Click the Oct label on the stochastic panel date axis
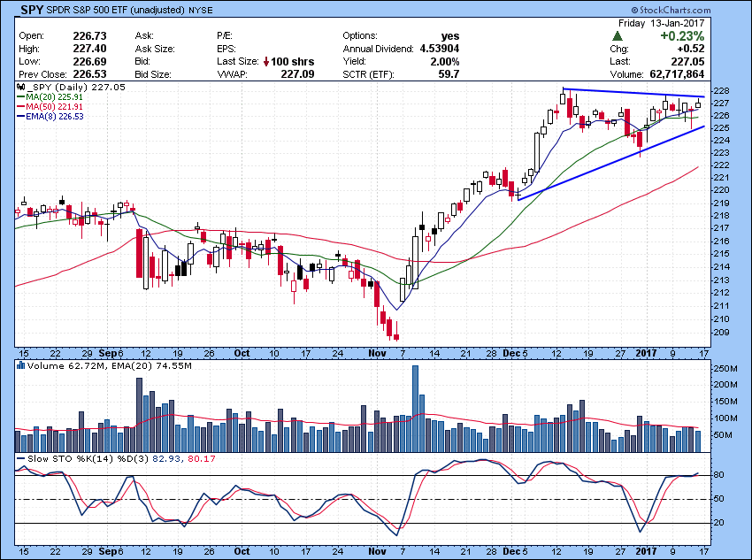The height and width of the screenshot is (560, 752). 242,551
